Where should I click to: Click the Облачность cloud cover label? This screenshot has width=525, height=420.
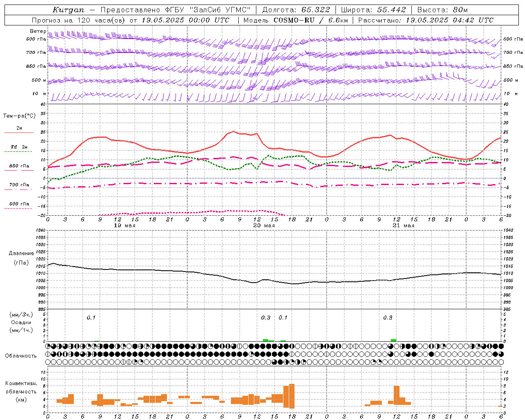(21, 356)
